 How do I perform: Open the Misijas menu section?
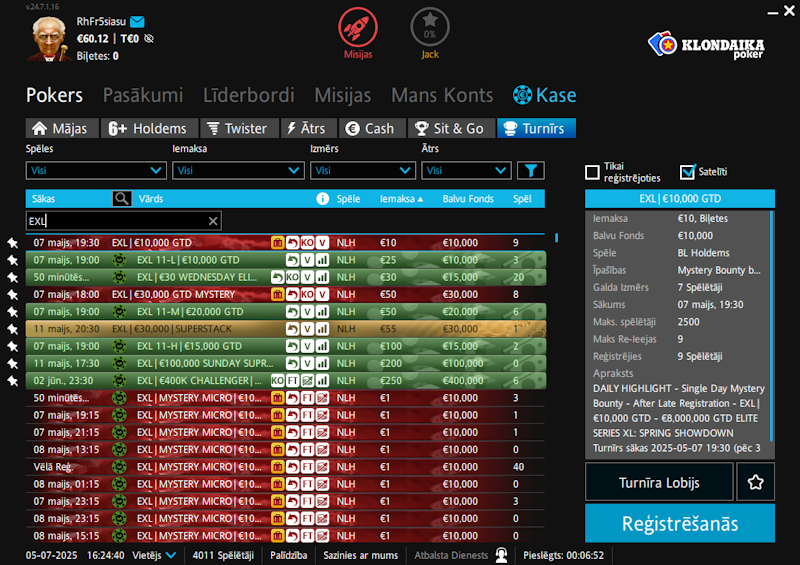[x=342, y=95]
